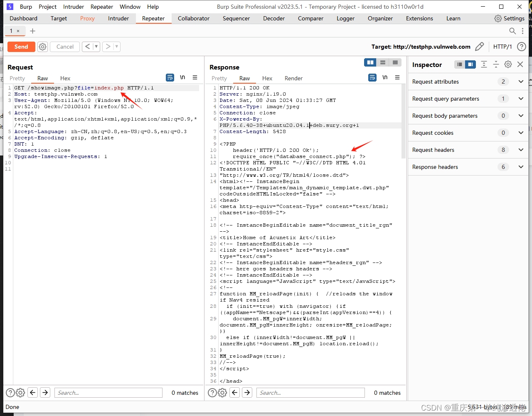This screenshot has height=416, width=532.
Task: Open the Inspector settings gear
Action: (x=508, y=64)
